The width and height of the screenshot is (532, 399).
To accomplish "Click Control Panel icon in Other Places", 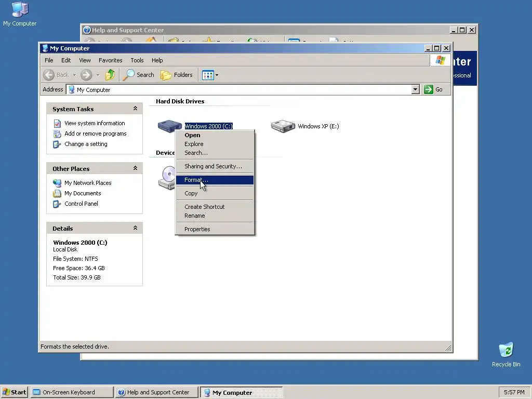I will pos(57,204).
